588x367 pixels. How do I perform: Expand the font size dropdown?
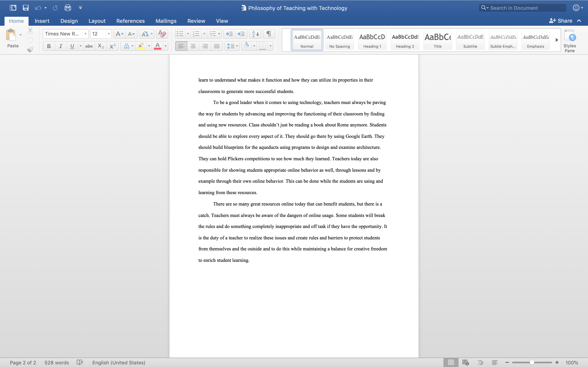(109, 34)
